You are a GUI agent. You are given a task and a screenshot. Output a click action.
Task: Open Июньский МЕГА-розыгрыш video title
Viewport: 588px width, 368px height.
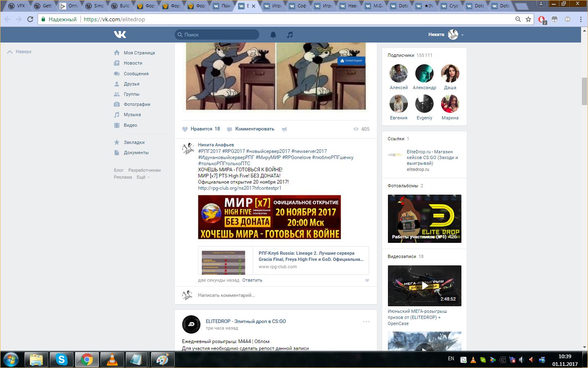[417, 317]
